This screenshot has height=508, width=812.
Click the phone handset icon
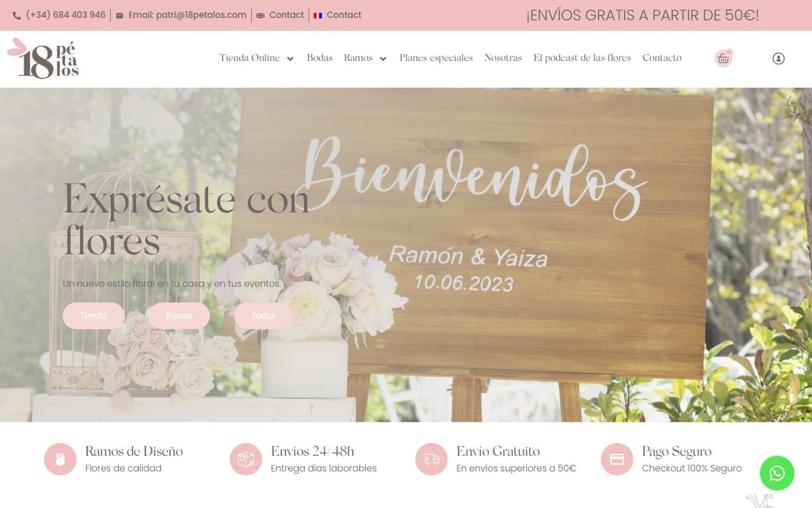tap(16, 15)
